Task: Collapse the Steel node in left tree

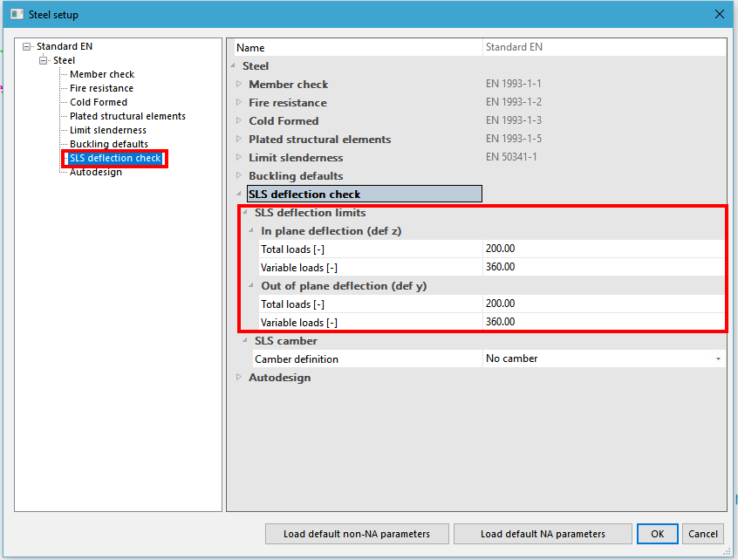Action: click(x=44, y=60)
